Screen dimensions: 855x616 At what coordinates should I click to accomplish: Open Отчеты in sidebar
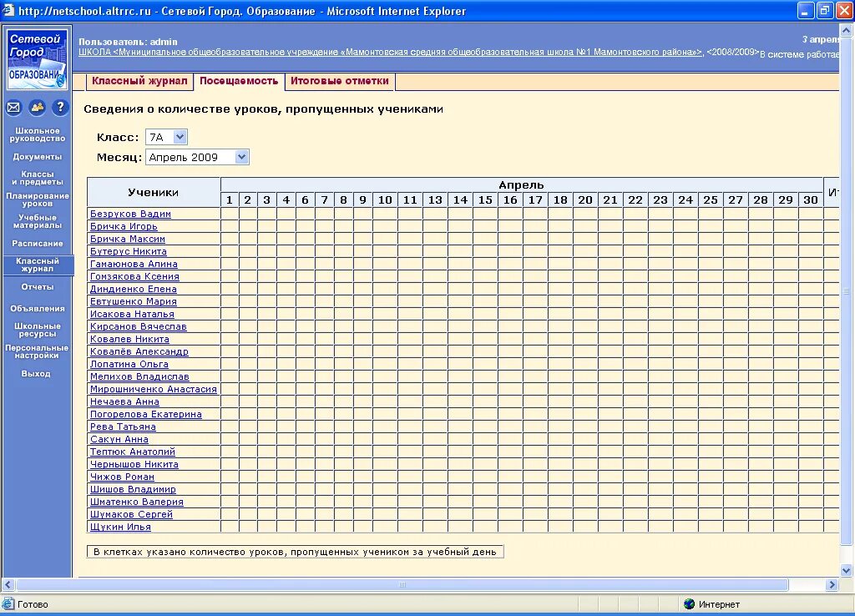(x=37, y=287)
